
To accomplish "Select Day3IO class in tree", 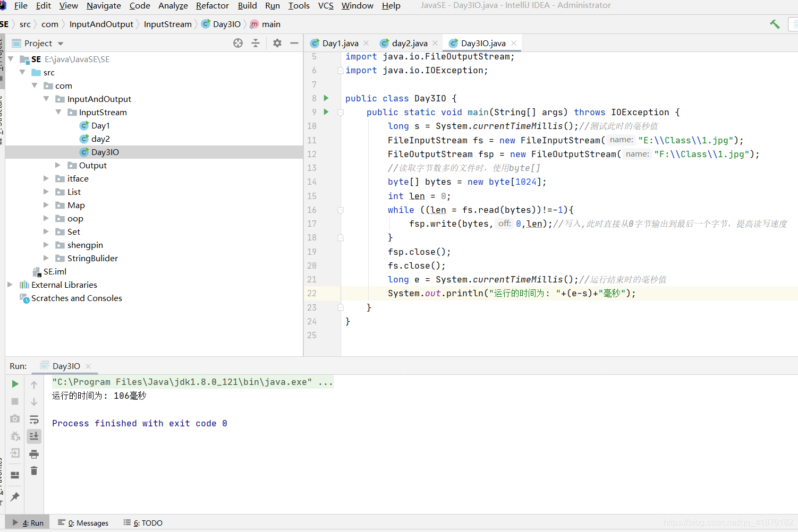I will pos(105,152).
